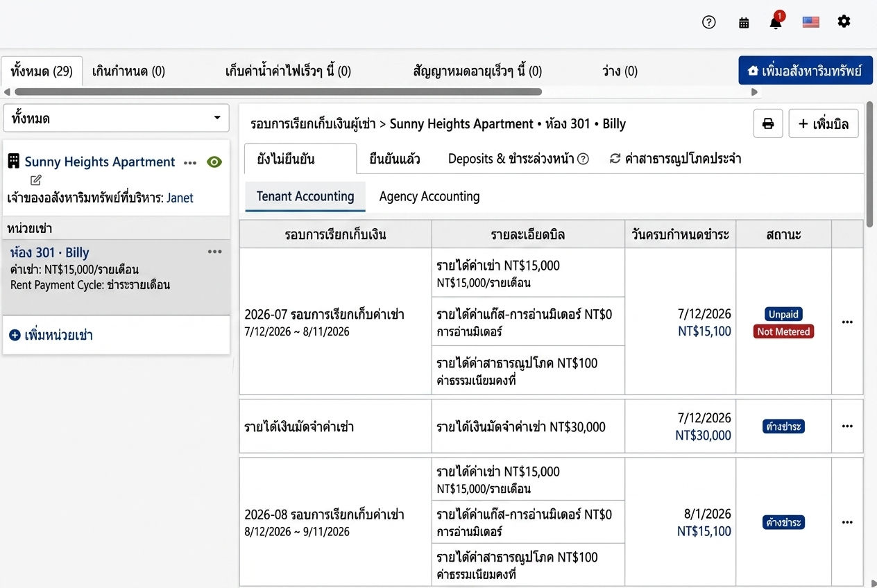
Task: Select the เก็บค่าน้ำค่าไฟเร็วๆ นี้ (0) tab
Action: pyautogui.click(x=288, y=71)
